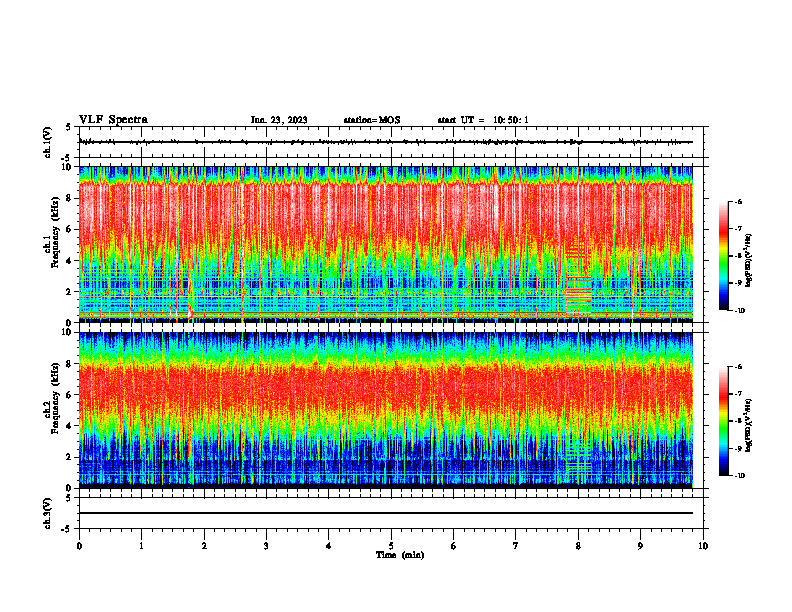Click the 'VLF Spectra' title text

[113, 120]
